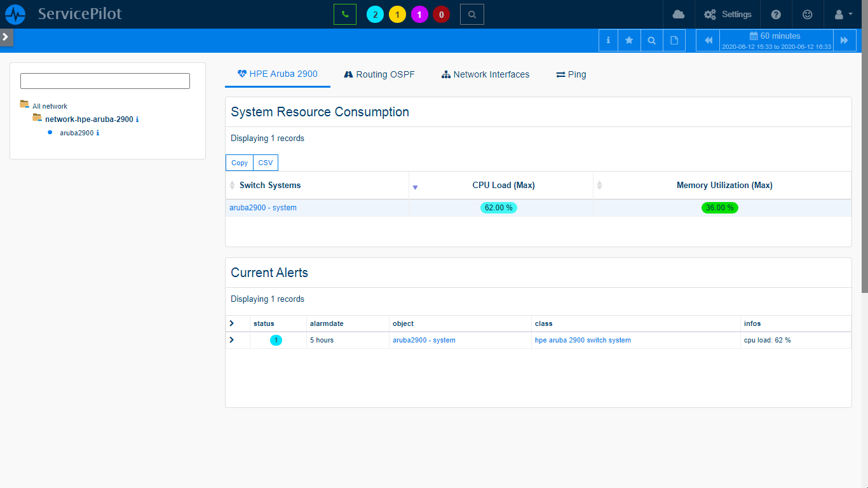Open the help question mark icon
The height and width of the screenshot is (488, 868).
coord(776,15)
